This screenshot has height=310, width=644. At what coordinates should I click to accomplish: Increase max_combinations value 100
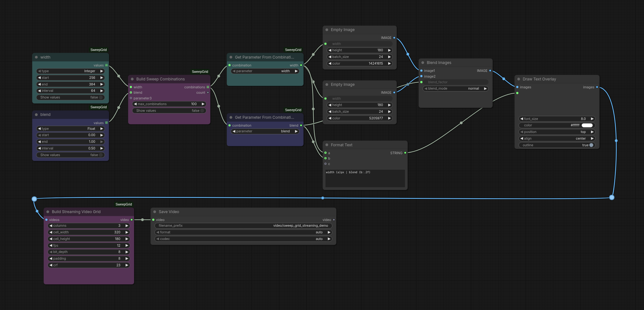(203, 104)
